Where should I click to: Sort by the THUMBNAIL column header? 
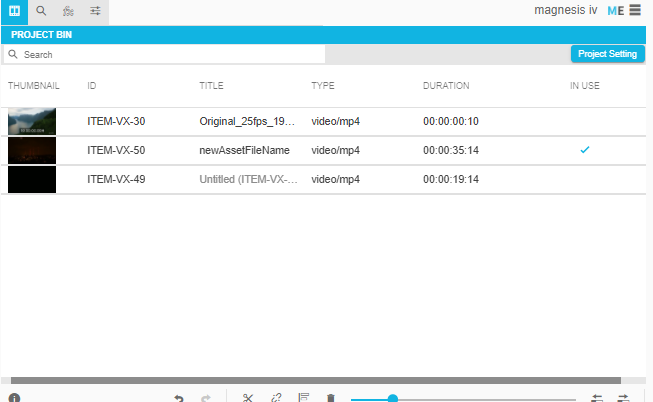tap(34, 86)
